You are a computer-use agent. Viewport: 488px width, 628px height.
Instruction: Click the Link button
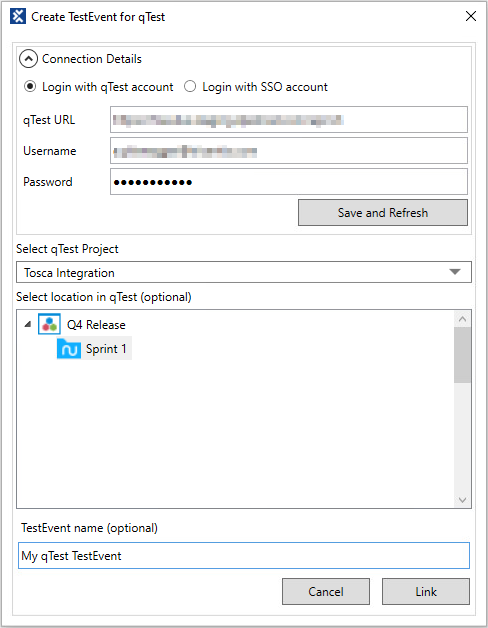tap(426, 592)
